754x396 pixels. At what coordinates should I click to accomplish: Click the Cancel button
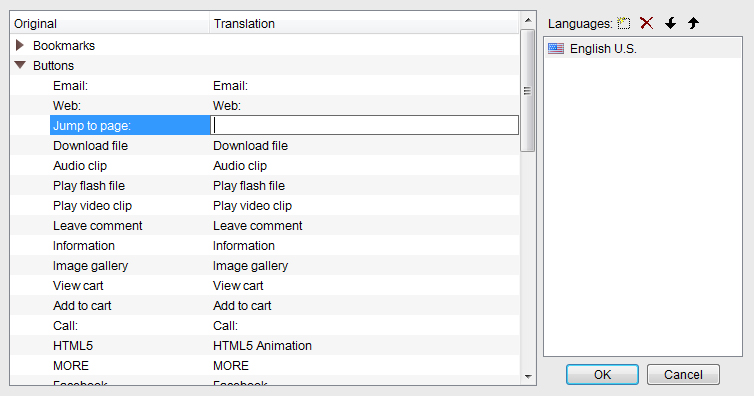tap(683, 374)
